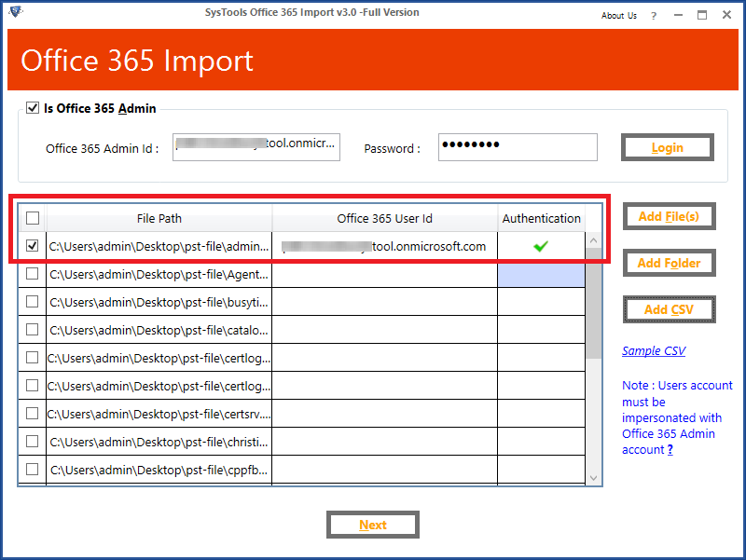Open the help question mark in title bar
Viewport: 746px width, 560px height.
pyautogui.click(x=654, y=16)
